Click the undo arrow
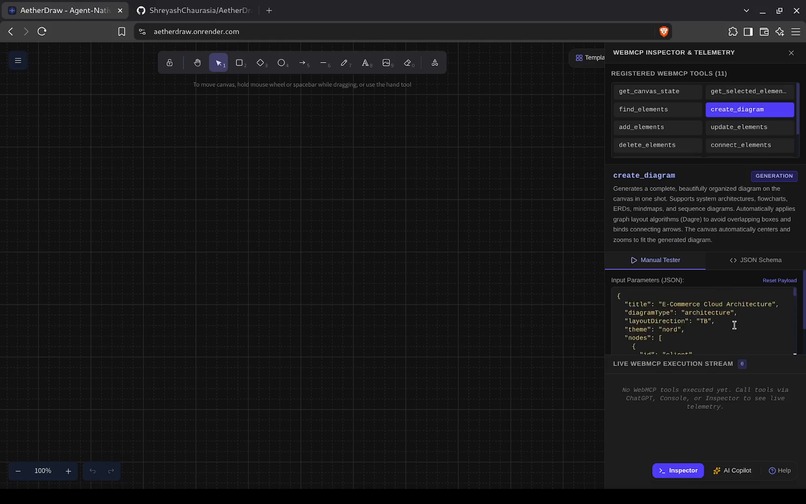 93,471
